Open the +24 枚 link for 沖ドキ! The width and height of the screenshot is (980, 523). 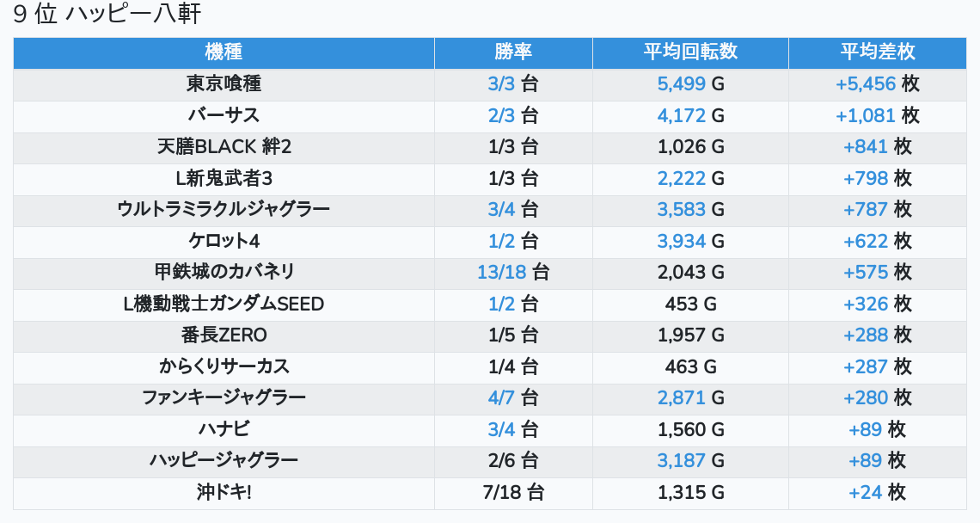click(866, 492)
